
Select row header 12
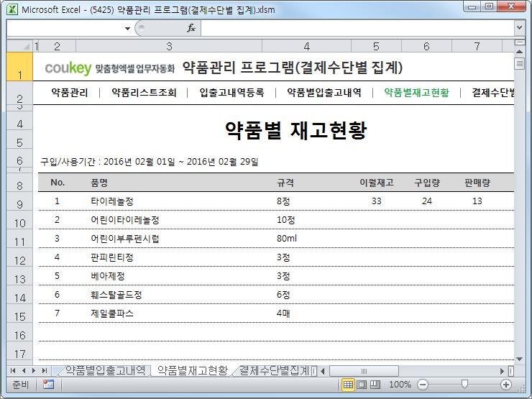click(19, 257)
